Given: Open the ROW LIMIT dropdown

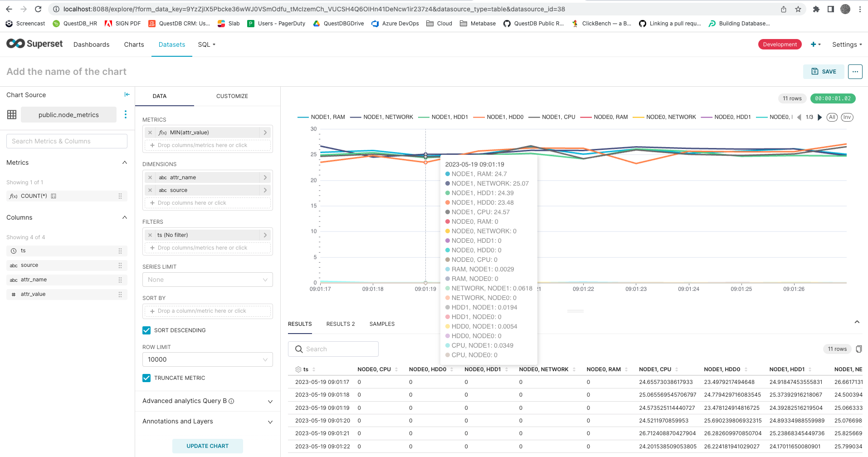Looking at the screenshot, I should (x=207, y=359).
